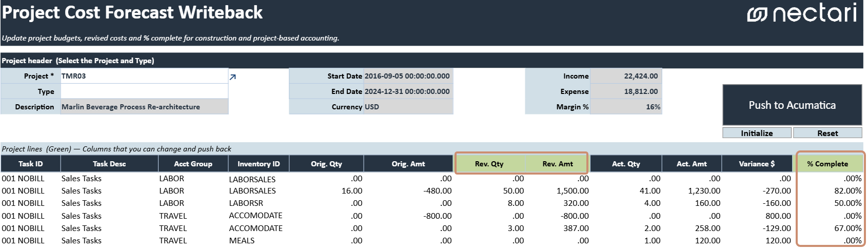Click the Act. Amt column header

tap(692, 164)
